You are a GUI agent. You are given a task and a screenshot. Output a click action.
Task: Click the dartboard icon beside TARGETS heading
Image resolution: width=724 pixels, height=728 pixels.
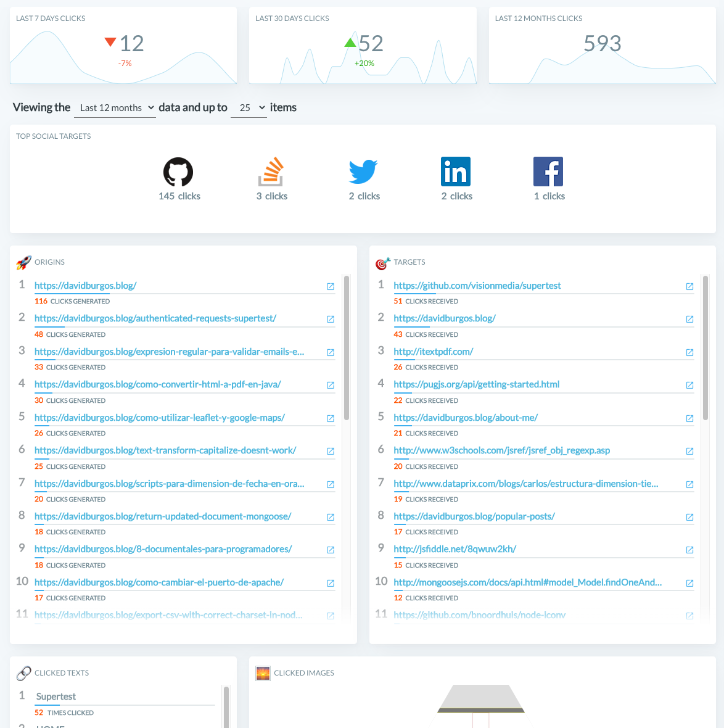(x=381, y=262)
